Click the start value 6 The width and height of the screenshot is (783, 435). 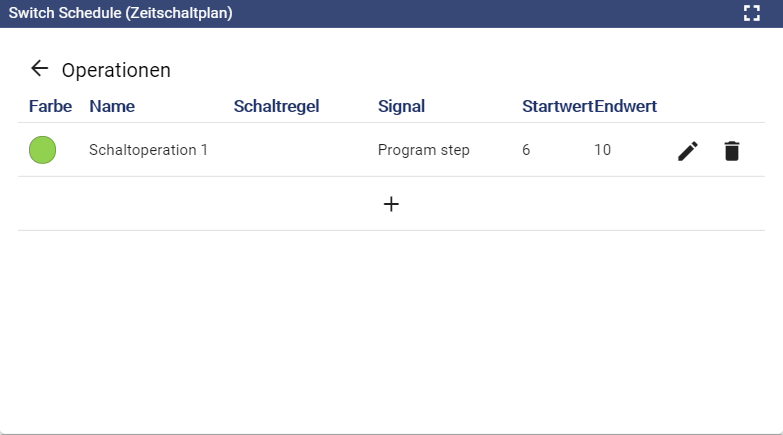point(526,150)
